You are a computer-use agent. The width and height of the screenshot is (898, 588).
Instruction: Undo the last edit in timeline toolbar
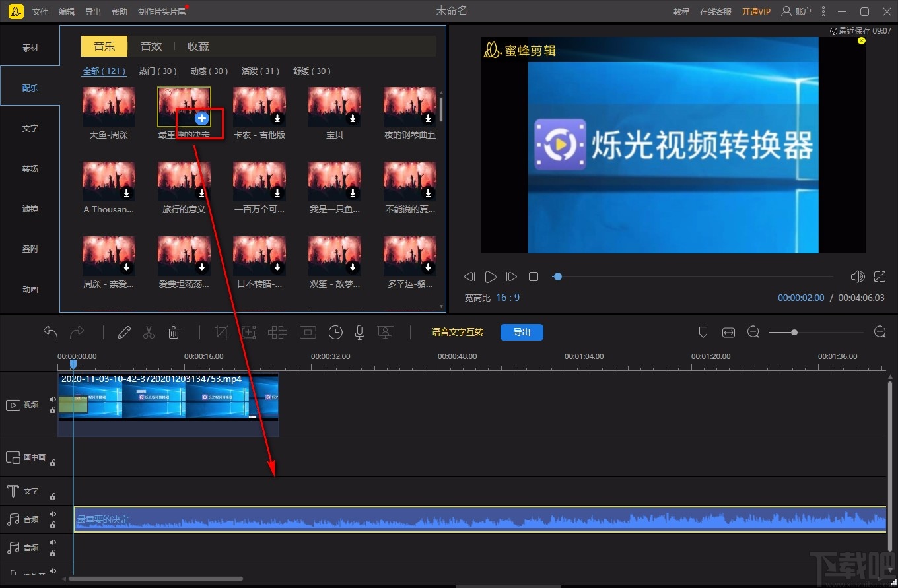[51, 332]
